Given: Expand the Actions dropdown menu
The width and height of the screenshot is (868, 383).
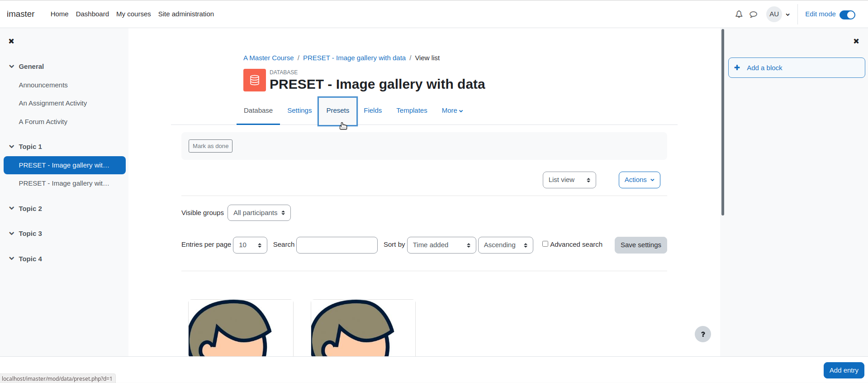Looking at the screenshot, I should 639,180.
